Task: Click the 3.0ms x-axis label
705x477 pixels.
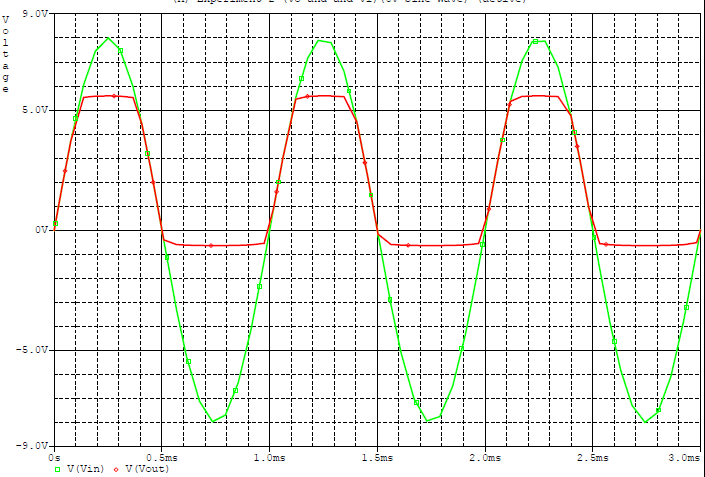Action: click(x=684, y=458)
